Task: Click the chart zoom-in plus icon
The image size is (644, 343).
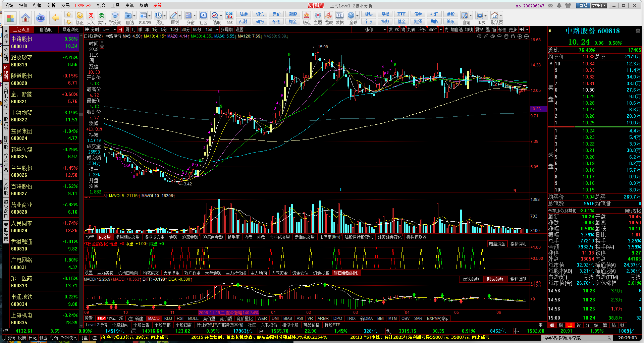Action: tap(520, 36)
